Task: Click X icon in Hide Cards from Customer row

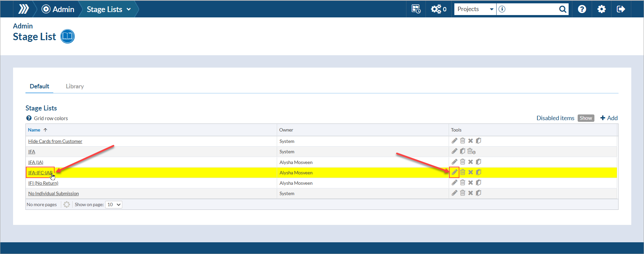Action: click(471, 141)
